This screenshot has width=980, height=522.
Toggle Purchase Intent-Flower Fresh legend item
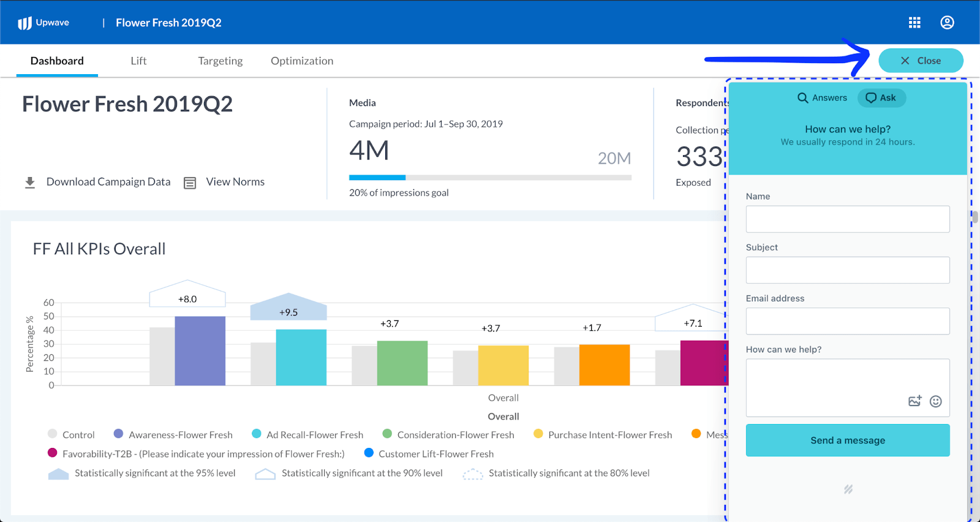[603, 434]
